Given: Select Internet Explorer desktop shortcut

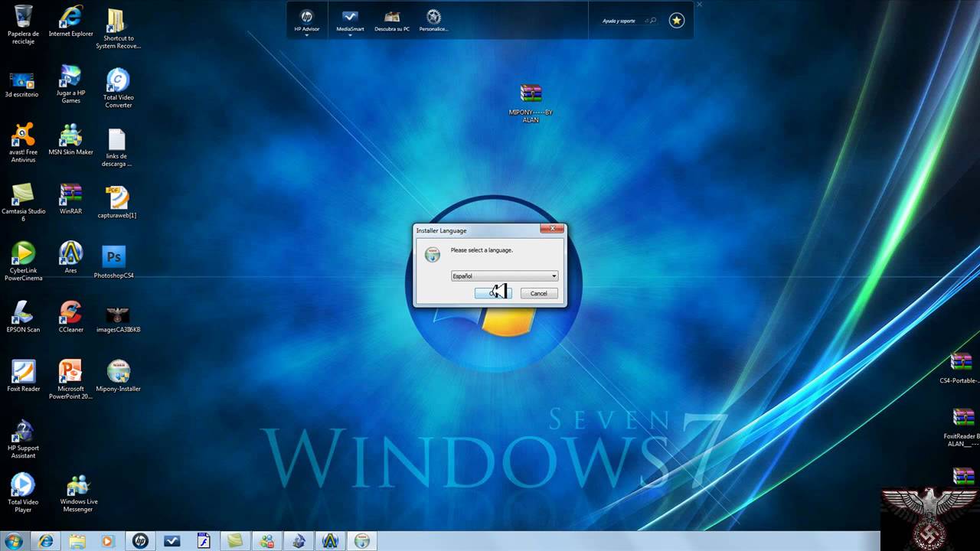Looking at the screenshot, I should click(71, 21).
